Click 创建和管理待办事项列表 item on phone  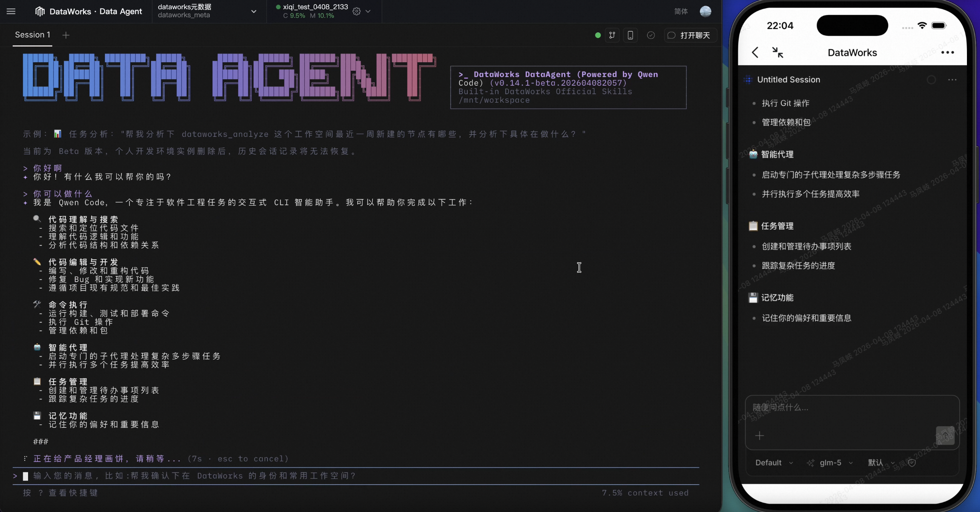[806, 246]
